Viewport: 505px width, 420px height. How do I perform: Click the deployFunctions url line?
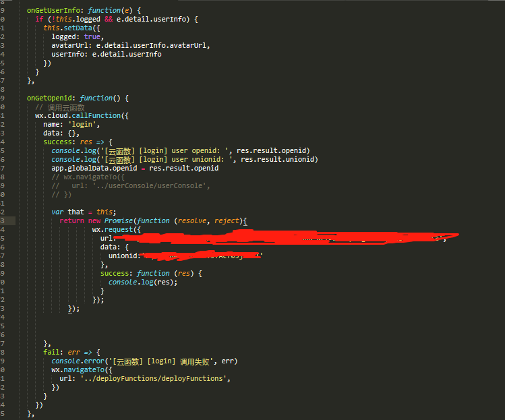point(145,378)
